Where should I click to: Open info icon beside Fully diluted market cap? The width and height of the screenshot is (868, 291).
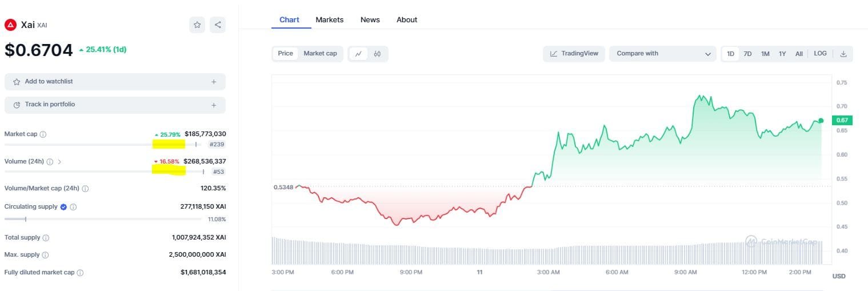coord(80,273)
